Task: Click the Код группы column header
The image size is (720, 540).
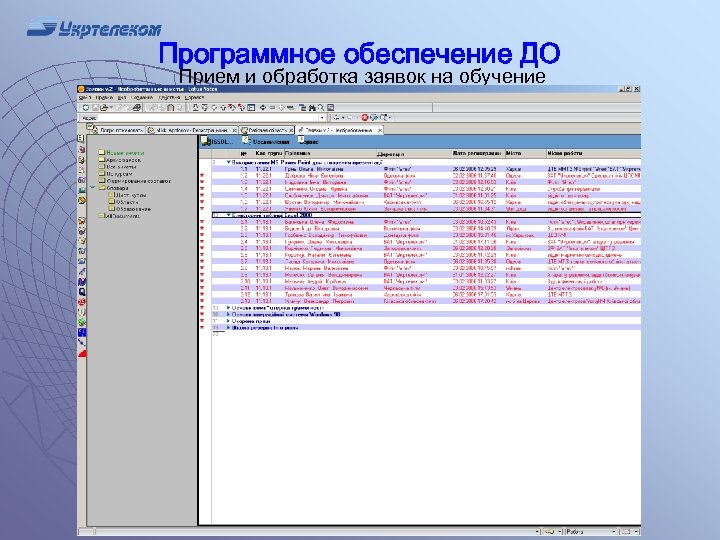Action: click(268, 153)
